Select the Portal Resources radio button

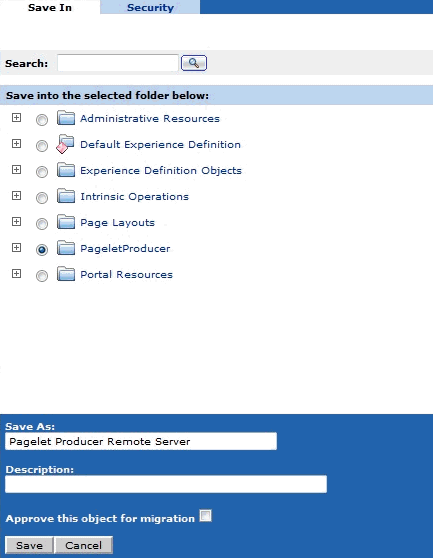coord(42,276)
